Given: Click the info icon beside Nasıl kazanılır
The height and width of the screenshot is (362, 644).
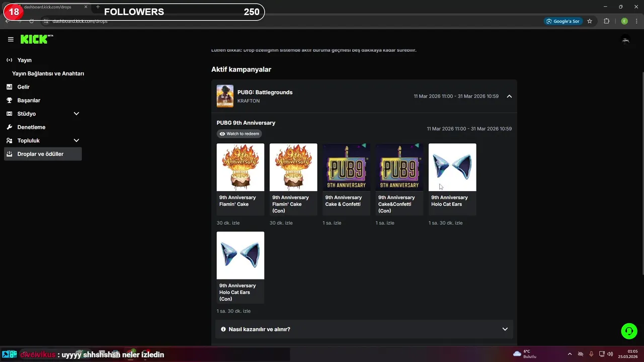Looking at the screenshot, I should [x=223, y=329].
